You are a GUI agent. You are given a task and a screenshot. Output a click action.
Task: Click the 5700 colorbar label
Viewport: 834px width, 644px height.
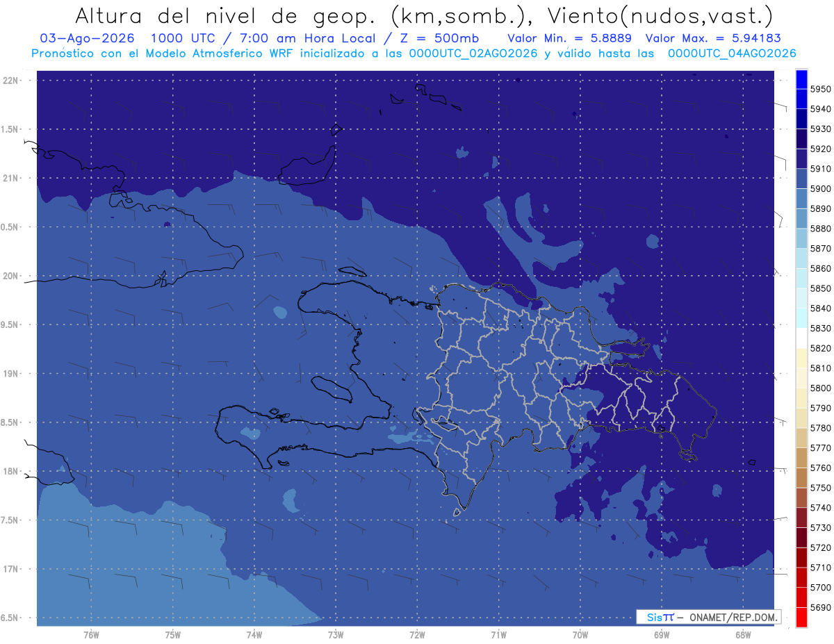821,587
